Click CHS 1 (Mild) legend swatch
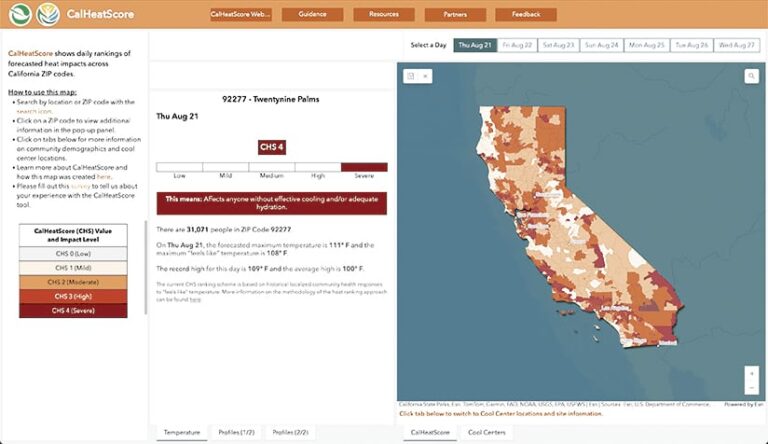The width and height of the screenshot is (768, 444). click(73, 268)
